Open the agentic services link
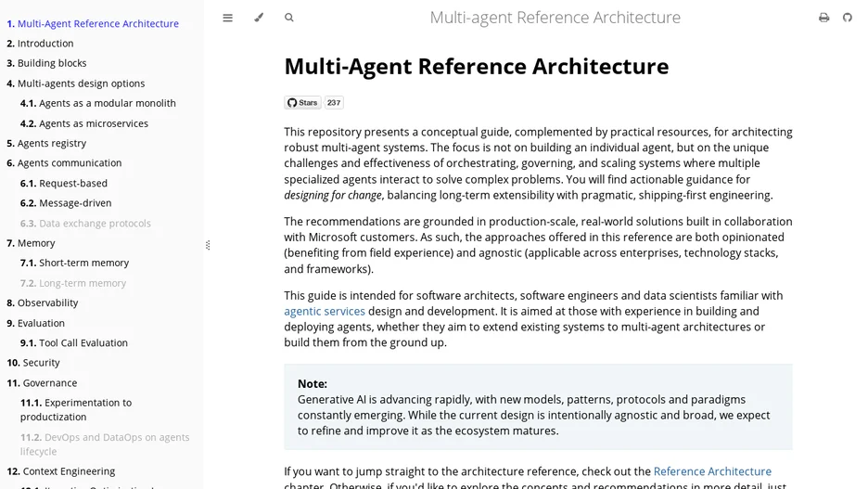Viewport: 868px width, 489px height. pyautogui.click(x=325, y=311)
